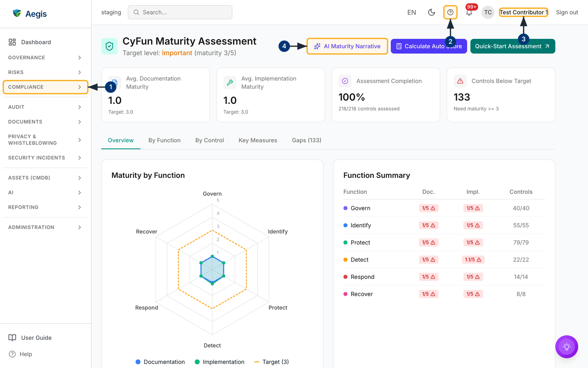Expand the Compliance sidebar section
588x368 pixels.
[45, 87]
